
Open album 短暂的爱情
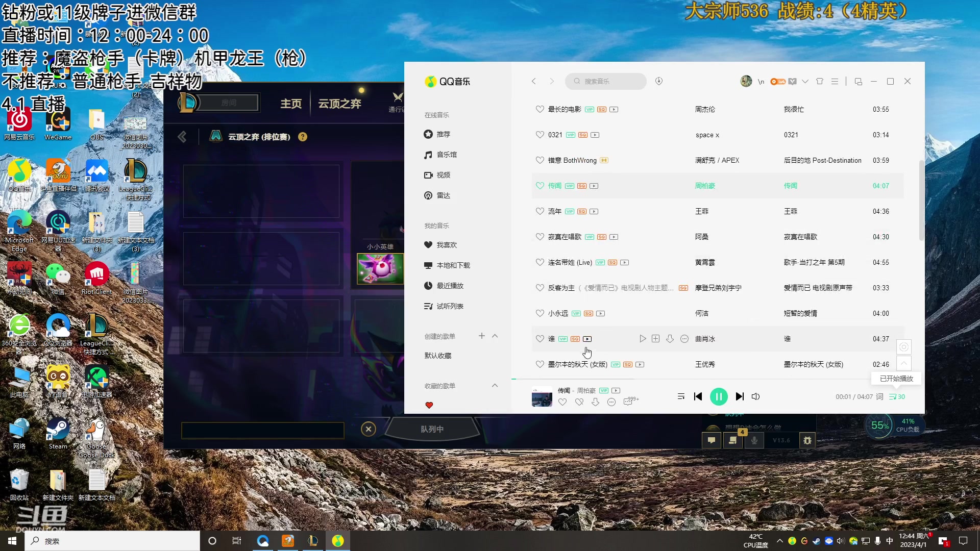coord(800,313)
